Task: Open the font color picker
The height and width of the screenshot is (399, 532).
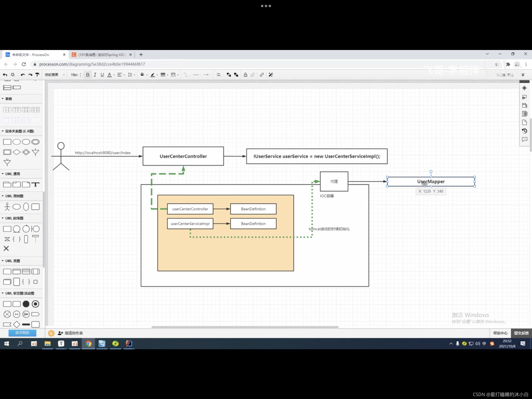Action: click(111, 75)
